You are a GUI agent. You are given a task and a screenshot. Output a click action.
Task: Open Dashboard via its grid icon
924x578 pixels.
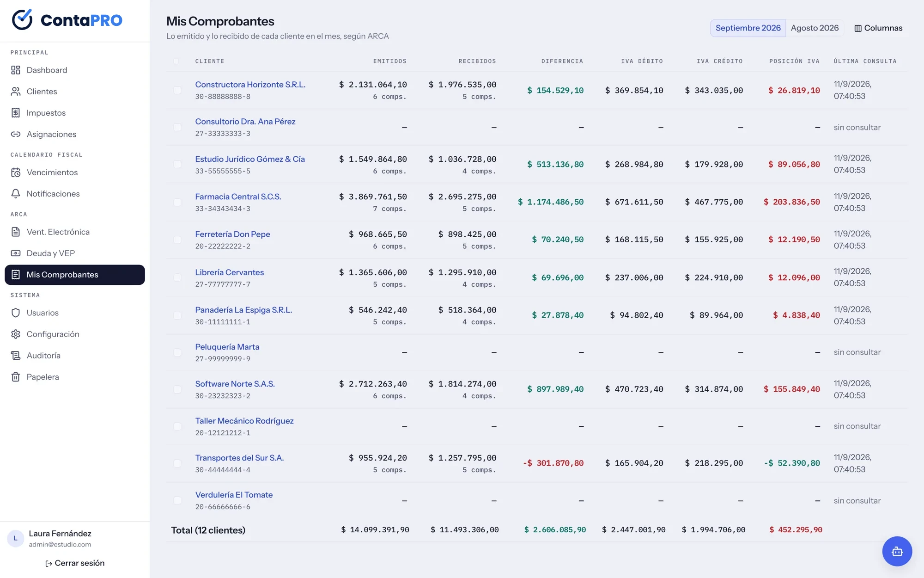[x=16, y=70]
